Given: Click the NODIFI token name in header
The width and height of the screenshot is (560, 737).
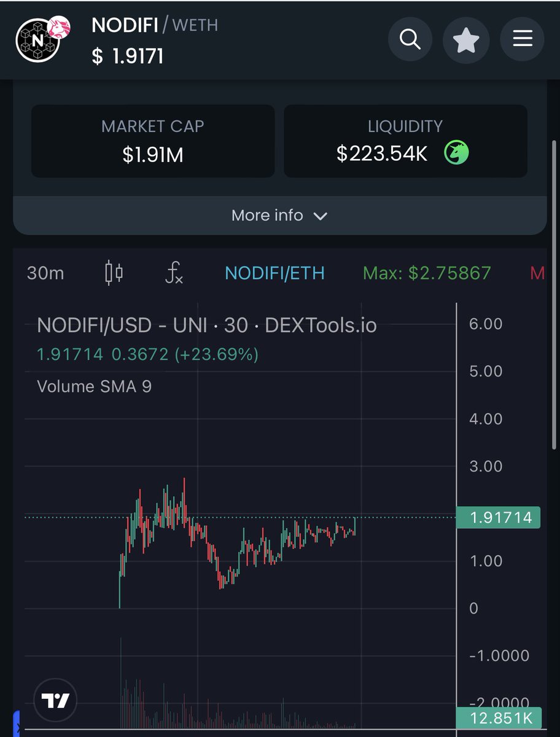Looking at the screenshot, I should click(125, 25).
